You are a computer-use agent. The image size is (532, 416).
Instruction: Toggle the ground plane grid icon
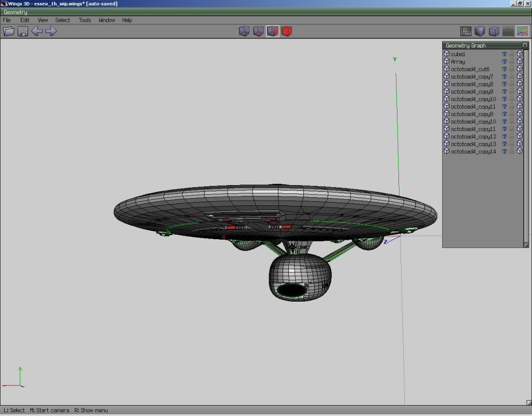[508, 31]
